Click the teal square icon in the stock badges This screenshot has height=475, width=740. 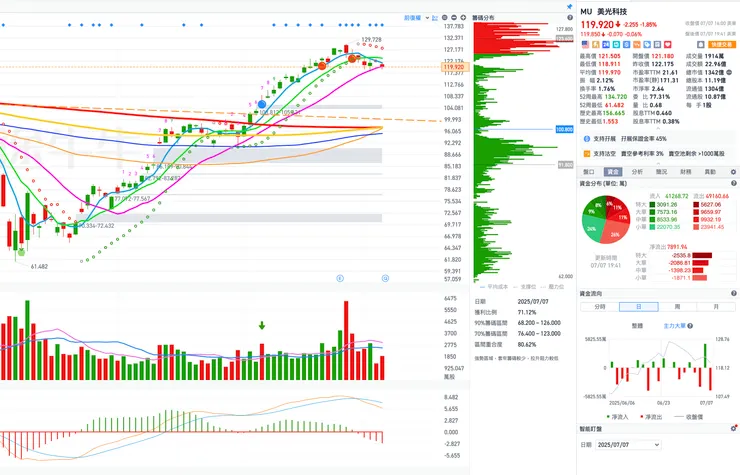coord(616,44)
